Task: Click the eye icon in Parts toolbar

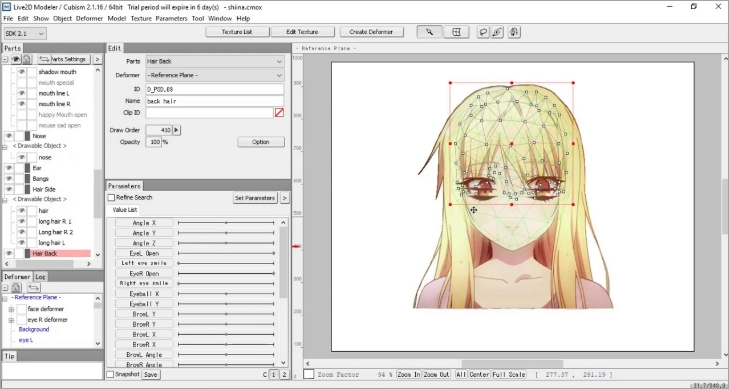Action: point(16,59)
